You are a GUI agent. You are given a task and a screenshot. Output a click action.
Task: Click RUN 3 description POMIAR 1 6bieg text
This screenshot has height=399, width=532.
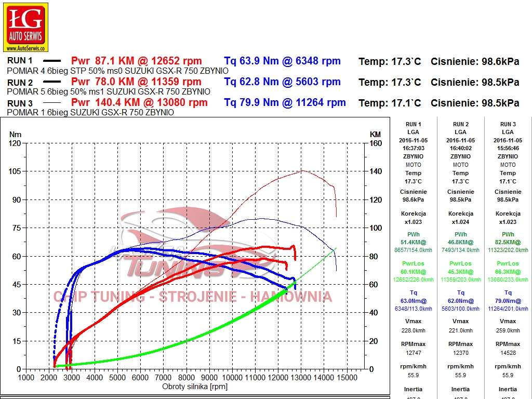[x=90, y=112]
